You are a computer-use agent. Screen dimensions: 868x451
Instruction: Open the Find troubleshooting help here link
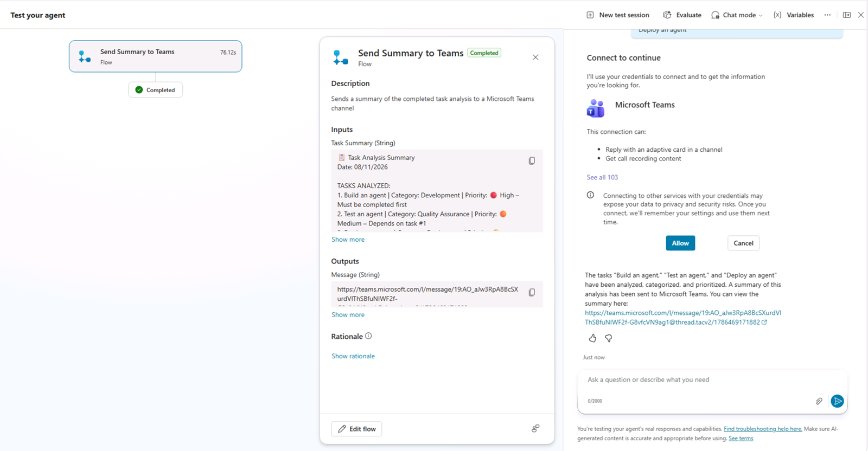pyautogui.click(x=763, y=429)
